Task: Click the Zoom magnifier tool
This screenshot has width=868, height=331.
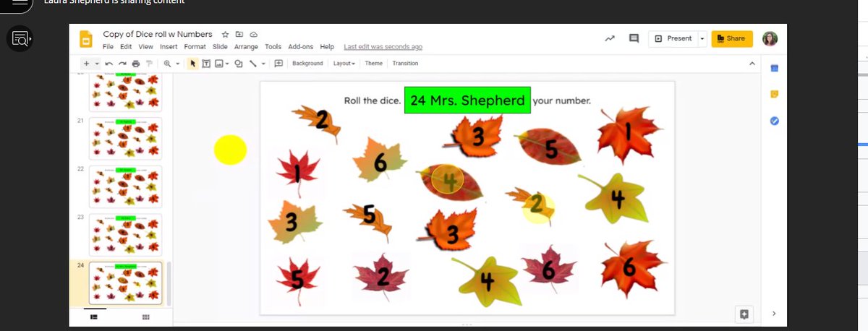Action: click(167, 64)
